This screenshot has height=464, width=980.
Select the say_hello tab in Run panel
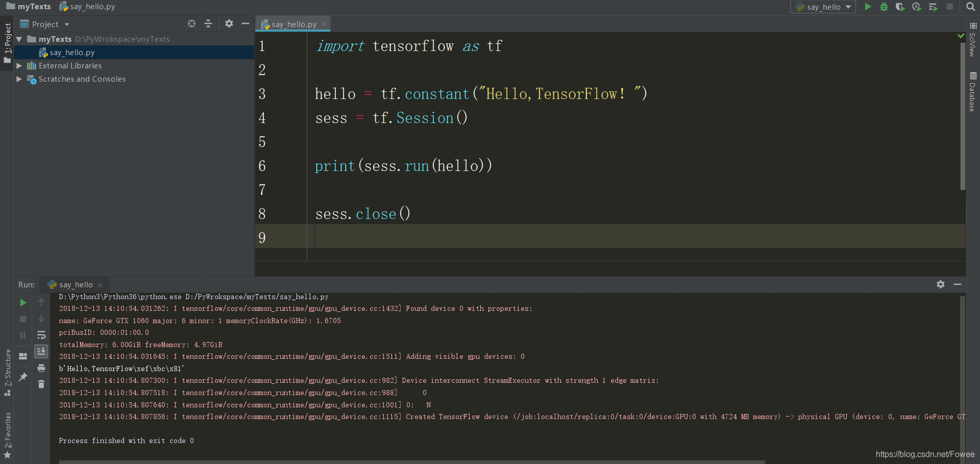(x=75, y=285)
